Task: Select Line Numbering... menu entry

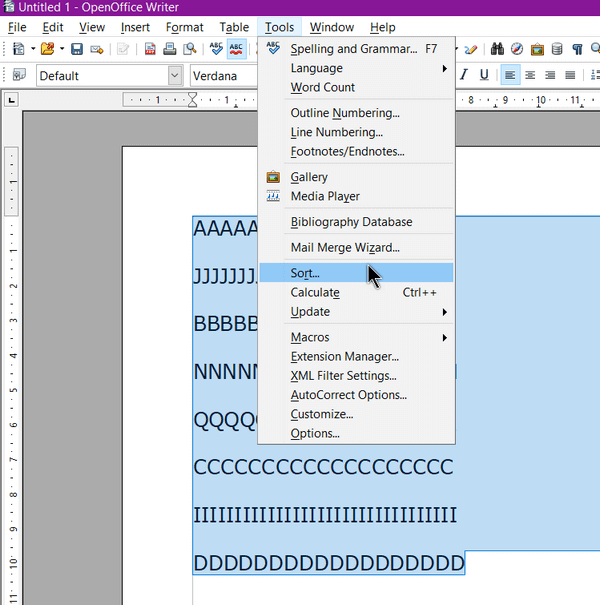Action: (356, 132)
